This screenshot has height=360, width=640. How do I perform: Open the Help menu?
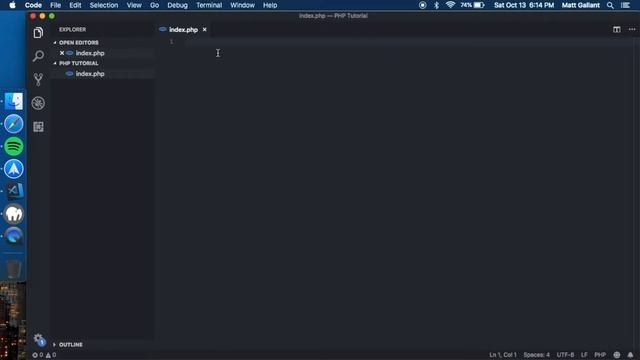[270, 5]
